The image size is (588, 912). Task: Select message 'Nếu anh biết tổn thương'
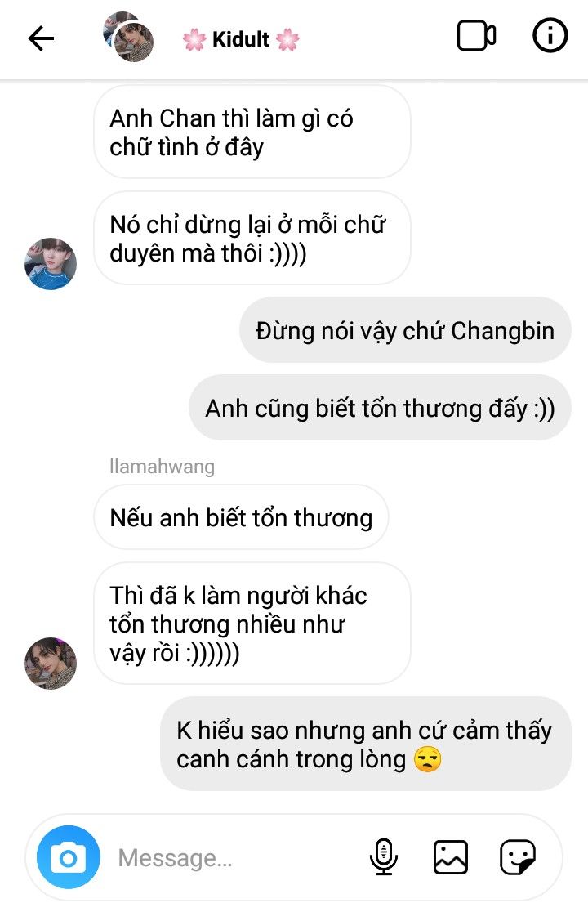[241, 517]
